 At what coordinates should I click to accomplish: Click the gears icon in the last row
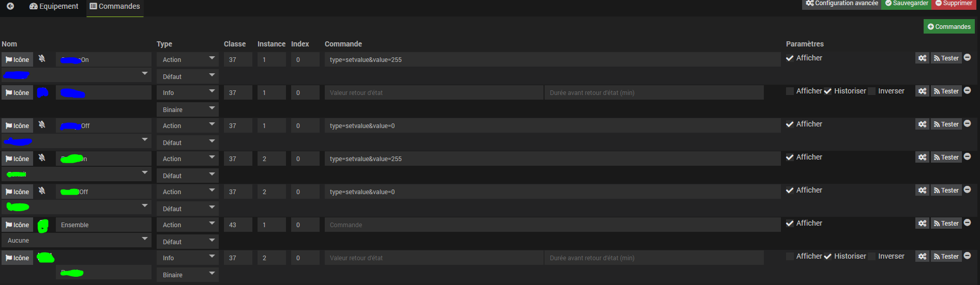[922, 257]
